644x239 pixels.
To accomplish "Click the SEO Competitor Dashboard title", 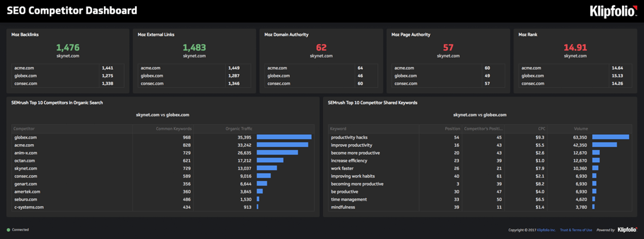I will [x=72, y=11].
